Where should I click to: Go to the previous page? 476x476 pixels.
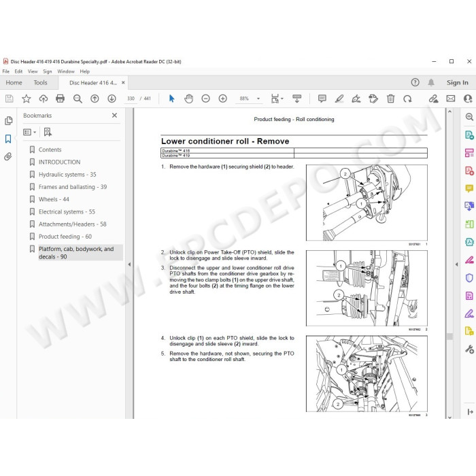point(95,99)
